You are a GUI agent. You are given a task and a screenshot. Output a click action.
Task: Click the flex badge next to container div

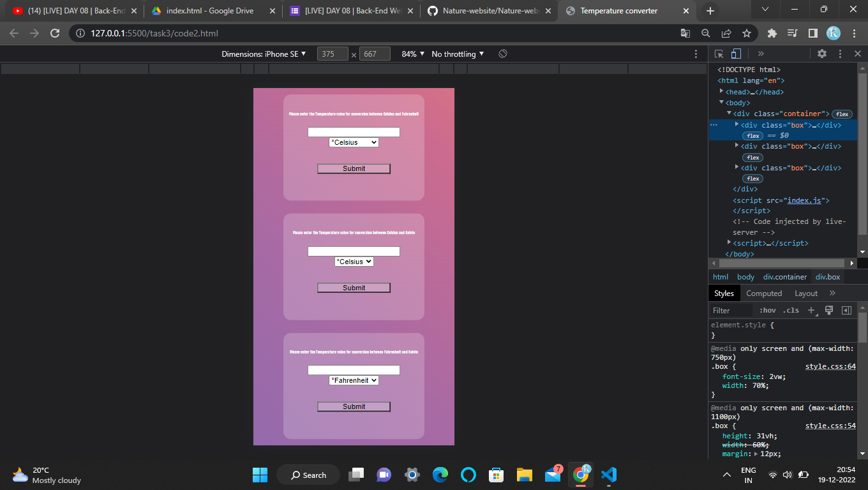(x=842, y=114)
